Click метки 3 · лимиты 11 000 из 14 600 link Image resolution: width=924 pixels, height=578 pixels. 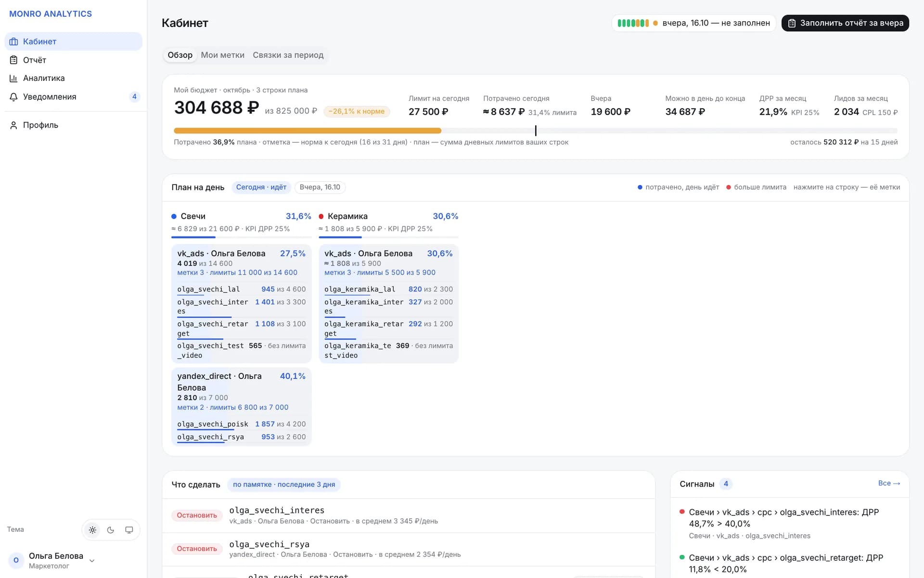pyautogui.click(x=237, y=273)
